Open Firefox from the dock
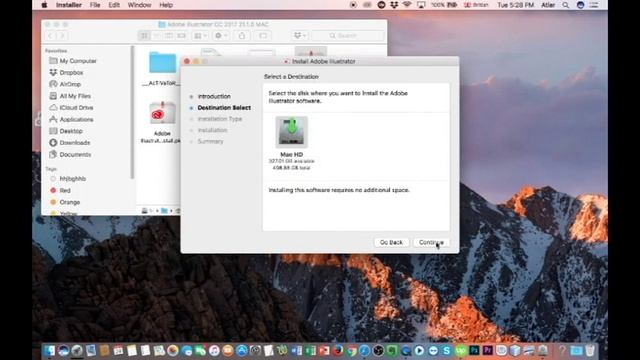 [338, 350]
